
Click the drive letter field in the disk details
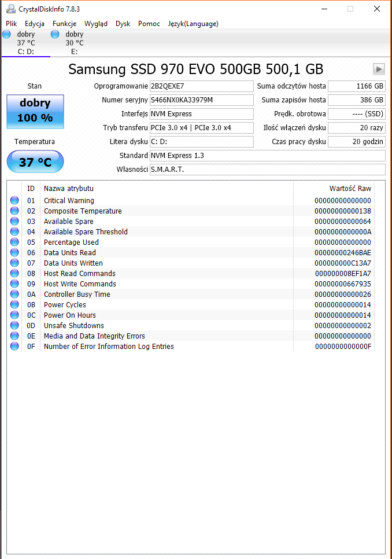[202, 142]
